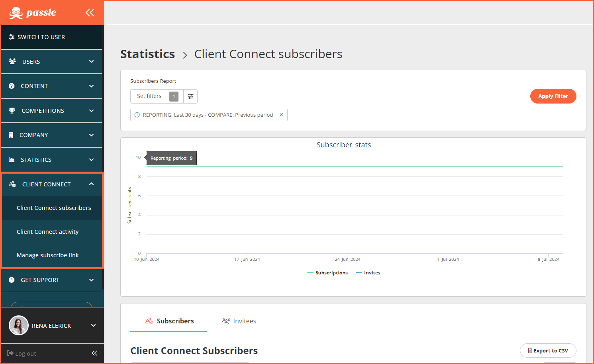Open filter settings sliders icon
The width and height of the screenshot is (594, 364).
point(190,96)
